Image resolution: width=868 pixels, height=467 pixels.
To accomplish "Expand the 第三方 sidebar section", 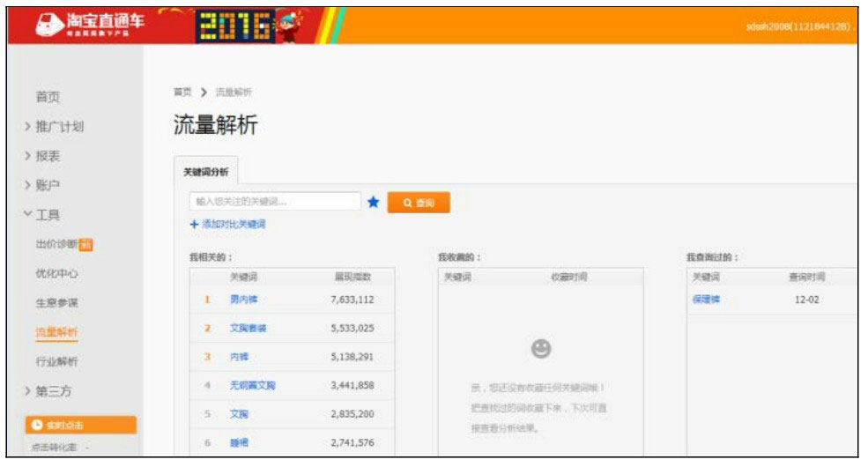I will coord(54,392).
